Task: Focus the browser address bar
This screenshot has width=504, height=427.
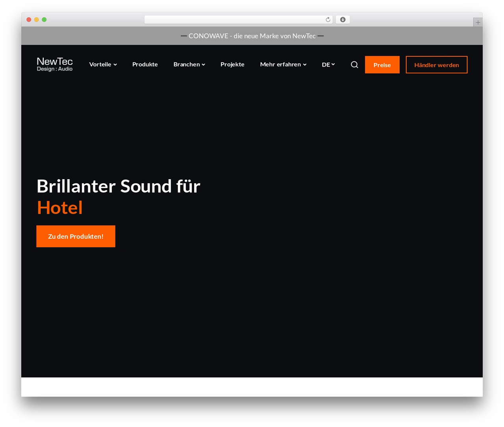Action: (x=238, y=20)
